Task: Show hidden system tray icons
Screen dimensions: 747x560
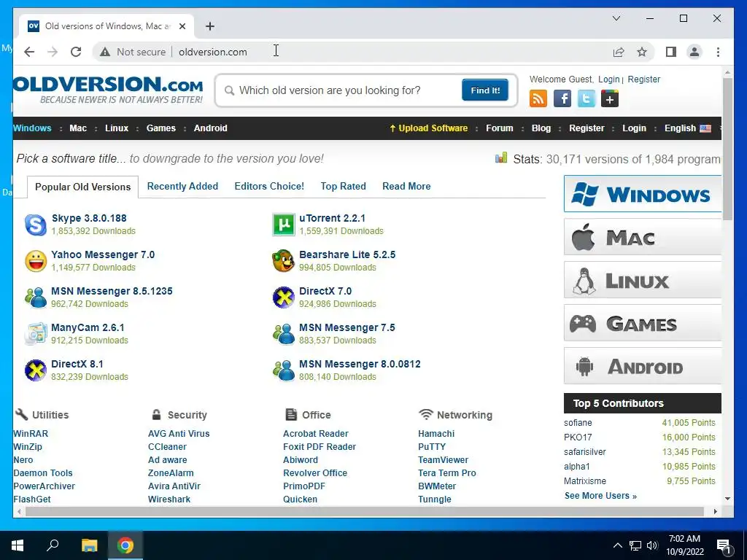Action: coord(617,545)
